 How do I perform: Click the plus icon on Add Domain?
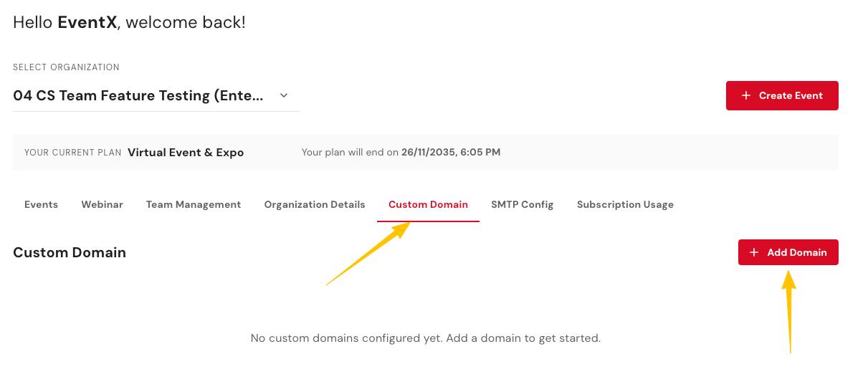pos(753,252)
